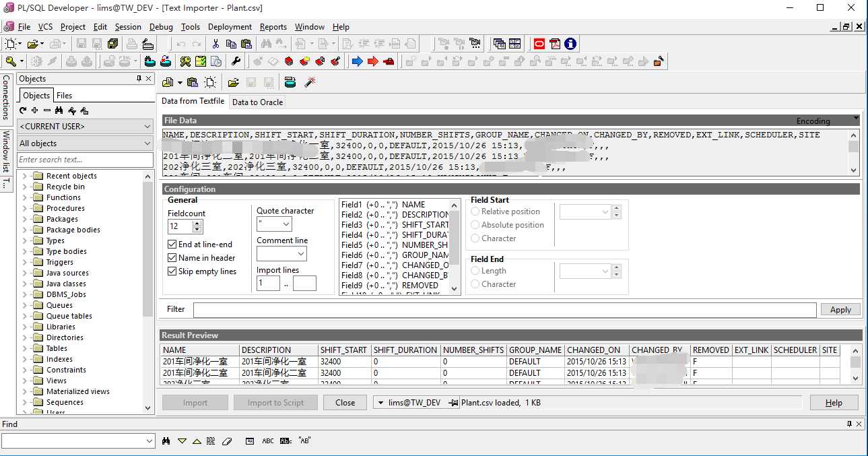The image size is (868, 456).
Task: Select Length radio under Field End
Action: pyautogui.click(x=475, y=271)
